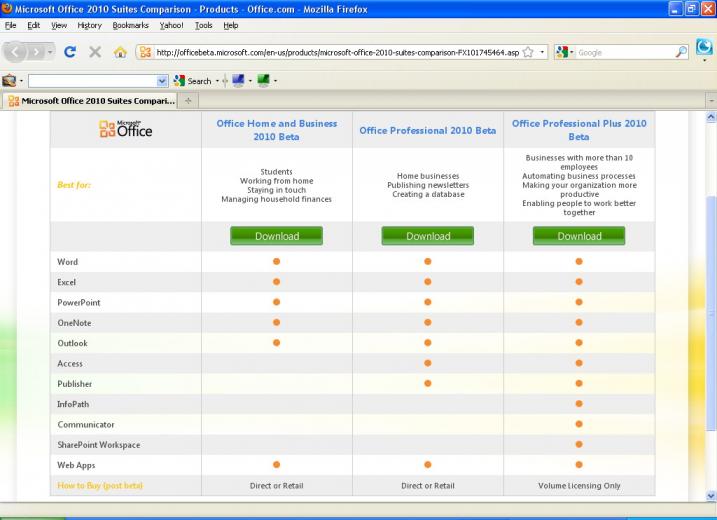
Task: Click the PowerPoint row label
Action: (x=79, y=303)
